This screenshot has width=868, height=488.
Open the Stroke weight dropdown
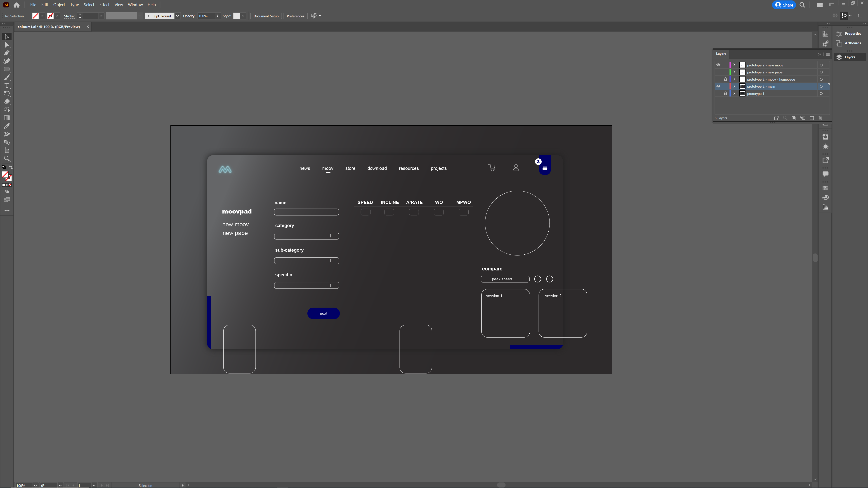click(101, 16)
